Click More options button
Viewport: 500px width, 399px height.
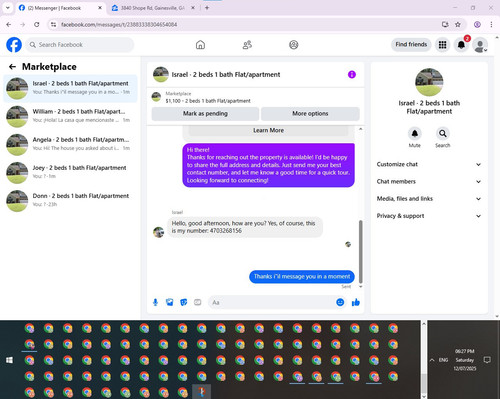click(x=310, y=114)
